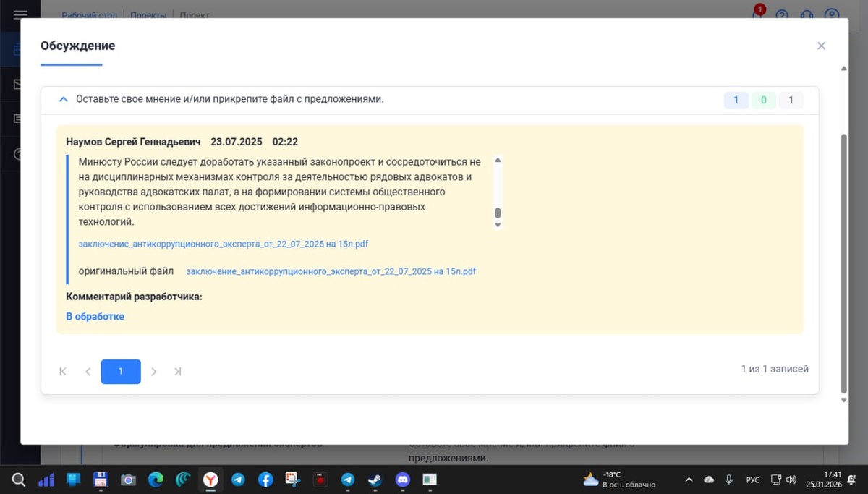868x494 pixels.
Task: Click the Проекты breadcrumb in background page
Action: tap(148, 15)
